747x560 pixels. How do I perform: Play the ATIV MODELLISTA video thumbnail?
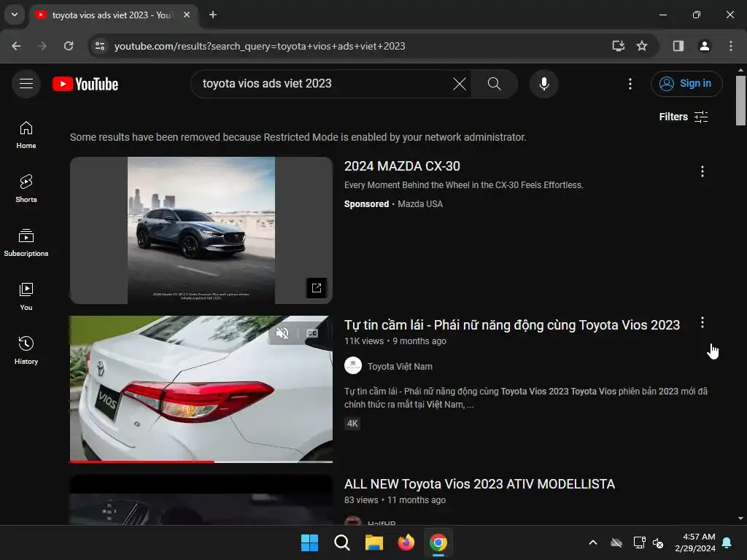tap(201, 500)
